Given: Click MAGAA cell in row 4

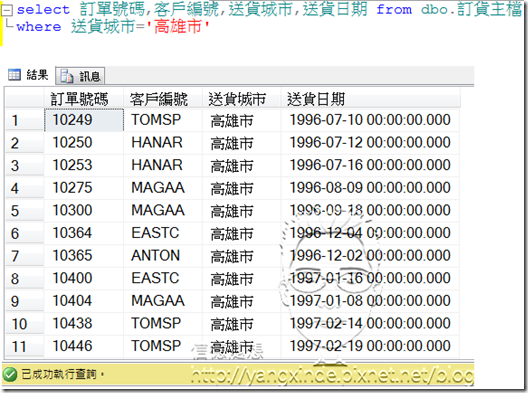Looking at the screenshot, I should point(163,188).
